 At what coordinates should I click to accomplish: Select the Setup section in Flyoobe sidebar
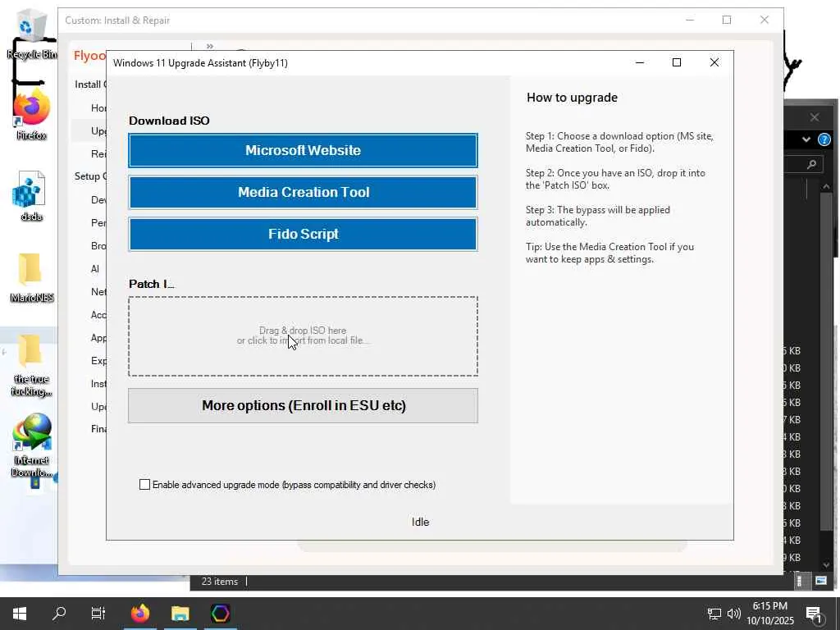[x=90, y=176]
